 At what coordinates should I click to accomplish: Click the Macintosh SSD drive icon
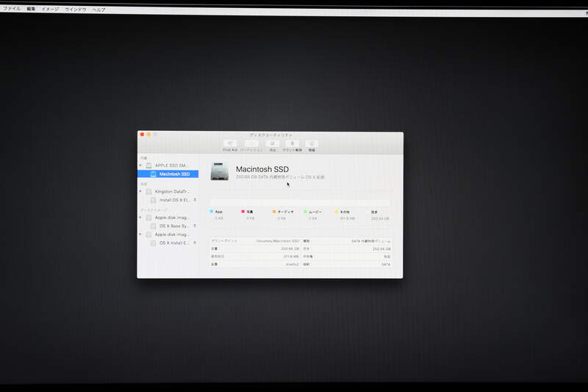pyautogui.click(x=219, y=171)
